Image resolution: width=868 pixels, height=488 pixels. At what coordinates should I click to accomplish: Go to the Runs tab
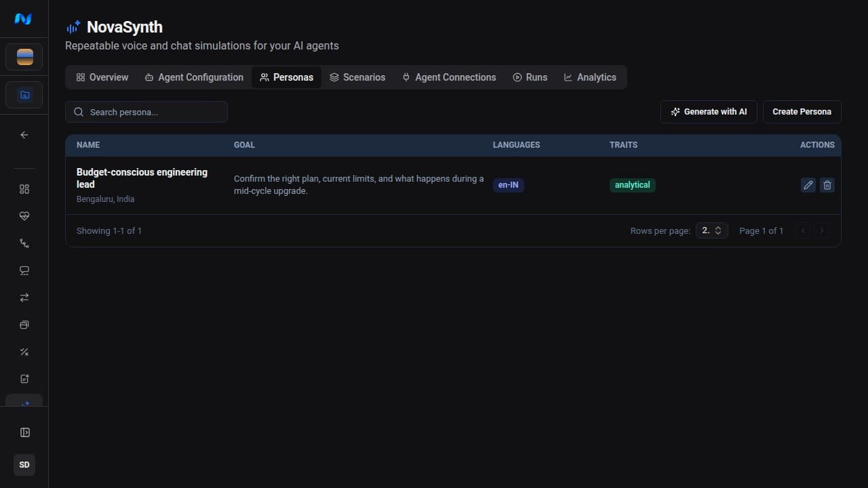pyautogui.click(x=530, y=77)
